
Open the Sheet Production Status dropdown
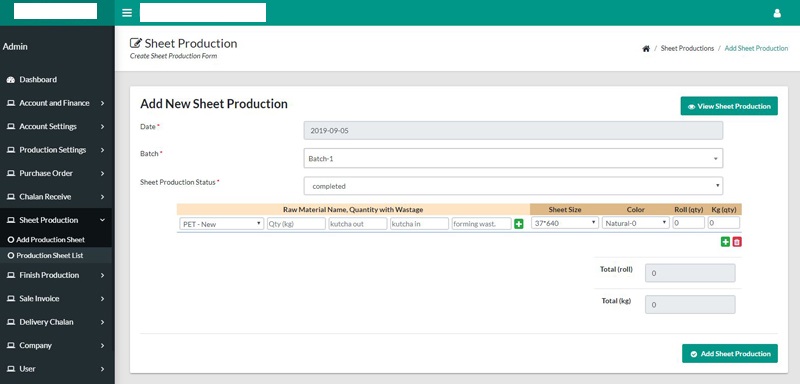[x=513, y=186]
